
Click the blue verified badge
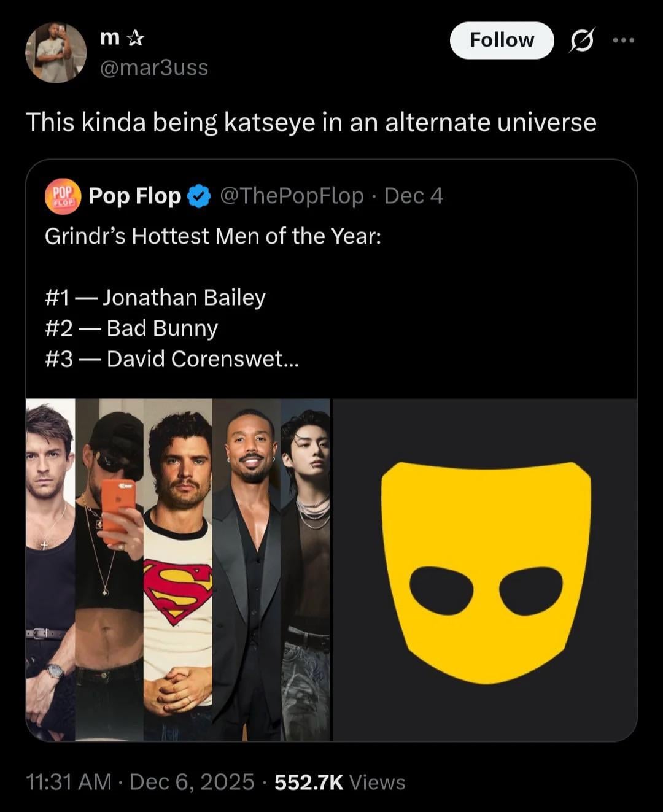(198, 196)
